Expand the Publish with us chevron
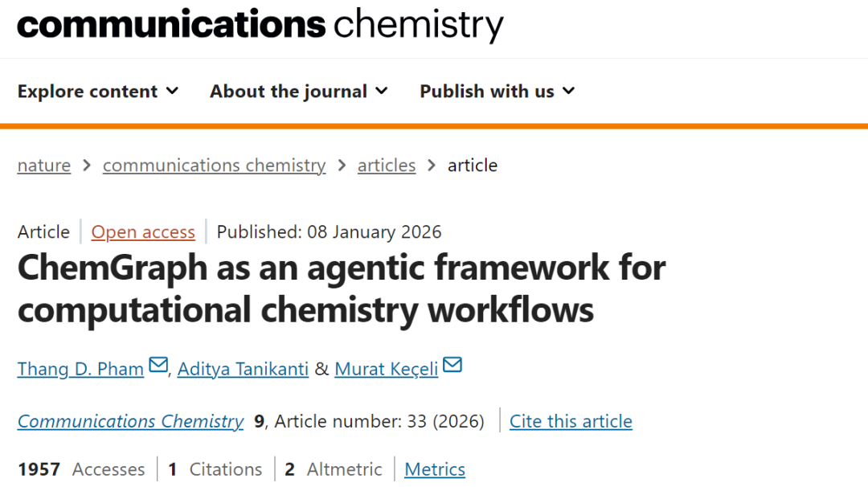868x487 pixels. click(568, 91)
